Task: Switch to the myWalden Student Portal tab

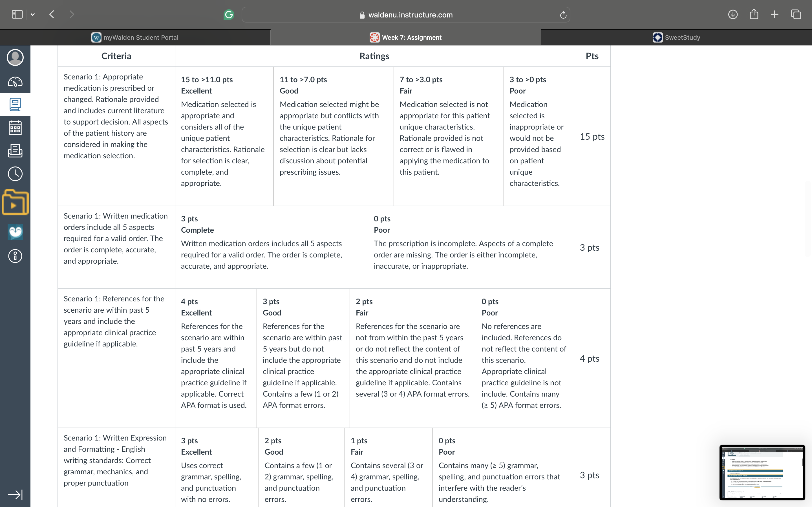Action: pos(135,37)
